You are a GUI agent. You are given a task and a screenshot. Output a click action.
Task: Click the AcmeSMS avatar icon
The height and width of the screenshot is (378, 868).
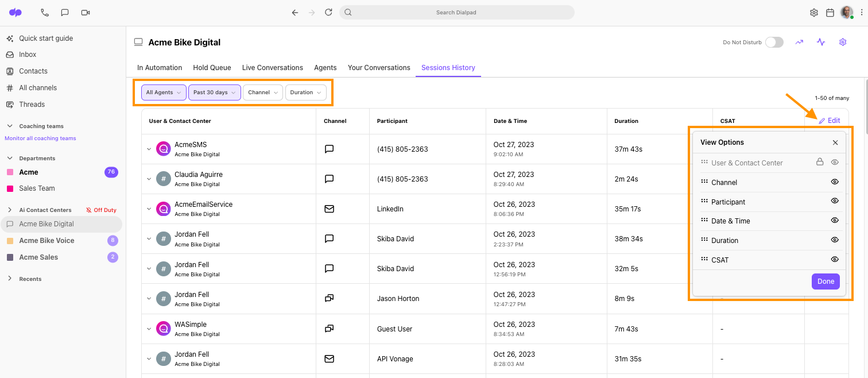click(164, 149)
